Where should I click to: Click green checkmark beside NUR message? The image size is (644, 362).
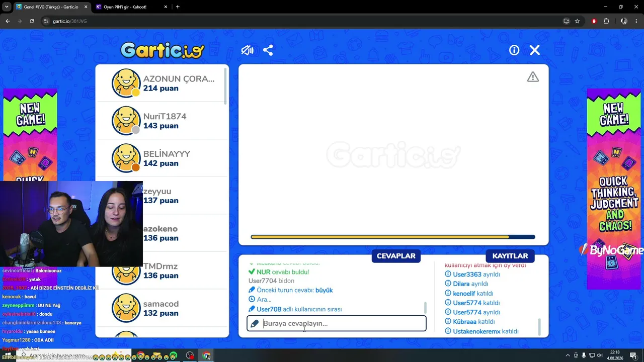click(252, 272)
